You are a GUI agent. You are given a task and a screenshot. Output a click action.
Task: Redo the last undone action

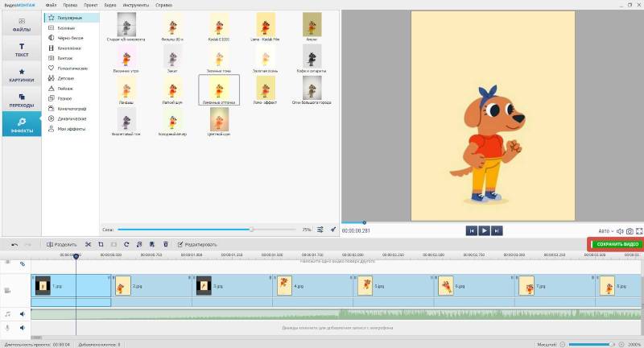click(x=28, y=244)
